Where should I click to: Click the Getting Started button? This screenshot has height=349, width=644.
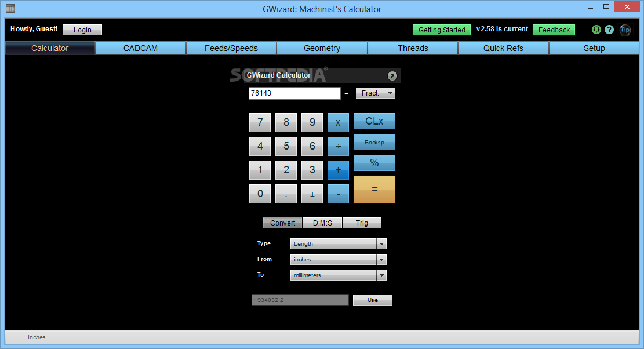442,30
